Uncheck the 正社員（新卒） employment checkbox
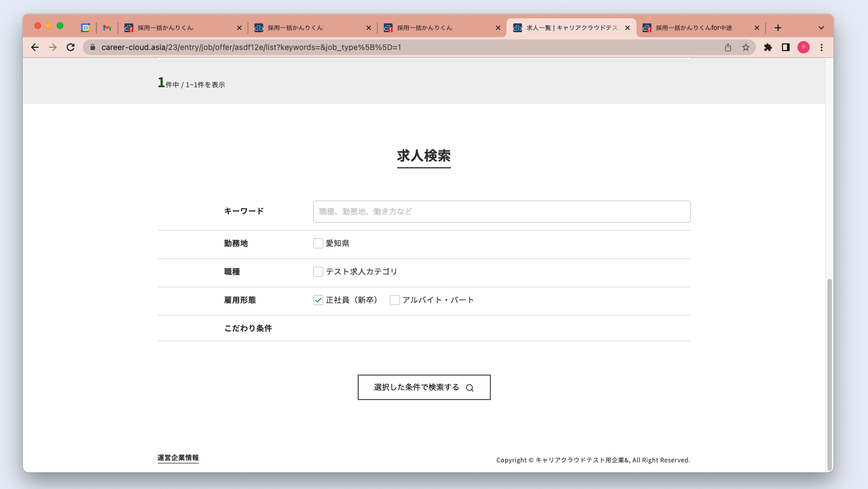Screen dimensions: 868x489 (318, 300)
